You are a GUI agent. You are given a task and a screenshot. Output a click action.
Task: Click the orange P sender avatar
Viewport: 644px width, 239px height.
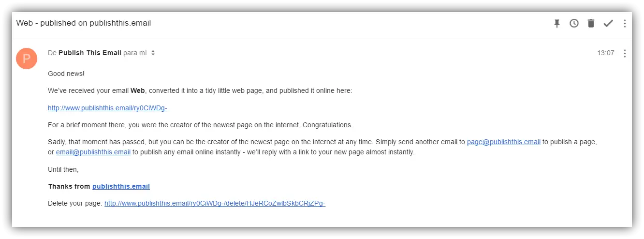tap(27, 59)
